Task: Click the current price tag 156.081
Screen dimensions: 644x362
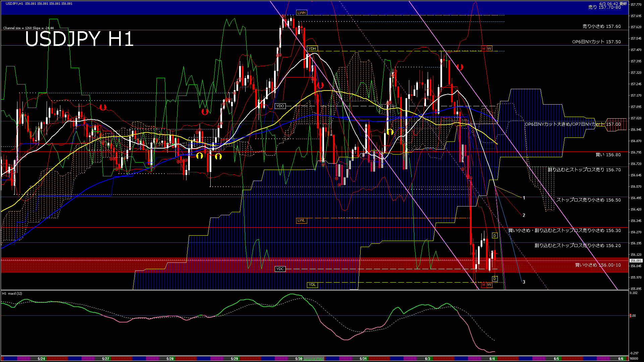Action: [x=636, y=260]
